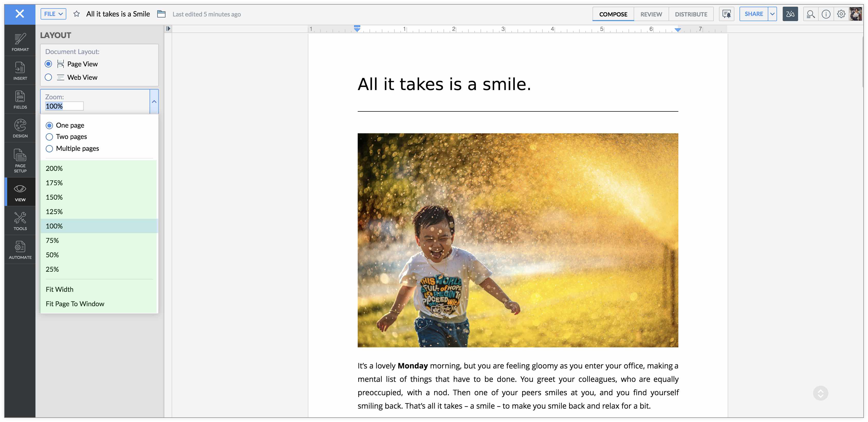Choose the Two pages radio option
This screenshot has height=422, width=868.
coord(49,137)
